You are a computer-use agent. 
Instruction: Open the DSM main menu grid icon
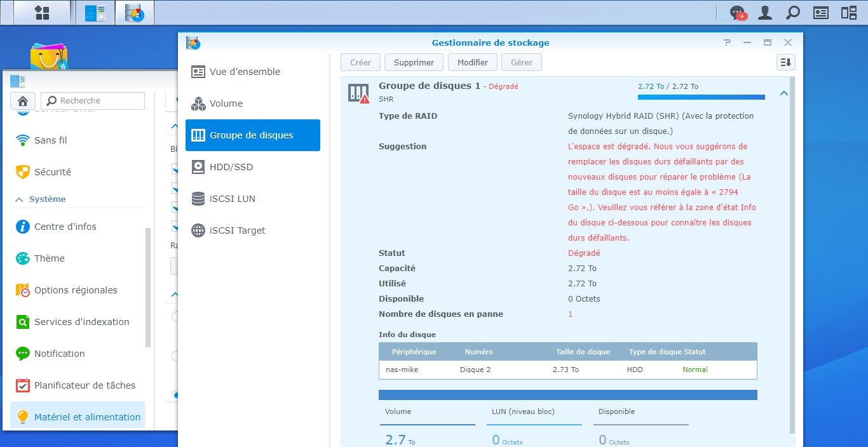(x=42, y=13)
